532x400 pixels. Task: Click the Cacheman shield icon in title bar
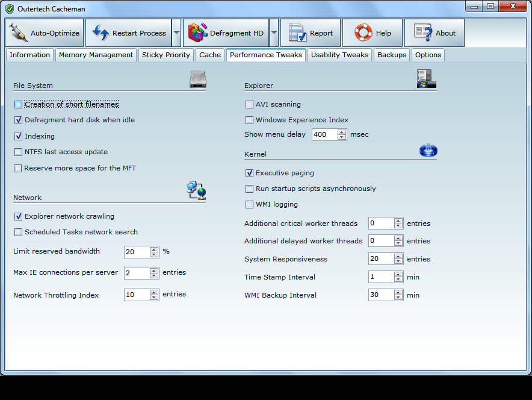click(10, 9)
